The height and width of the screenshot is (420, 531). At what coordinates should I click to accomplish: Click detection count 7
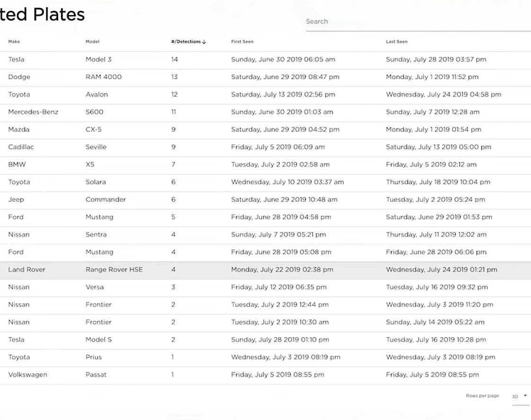pos(173,165)
